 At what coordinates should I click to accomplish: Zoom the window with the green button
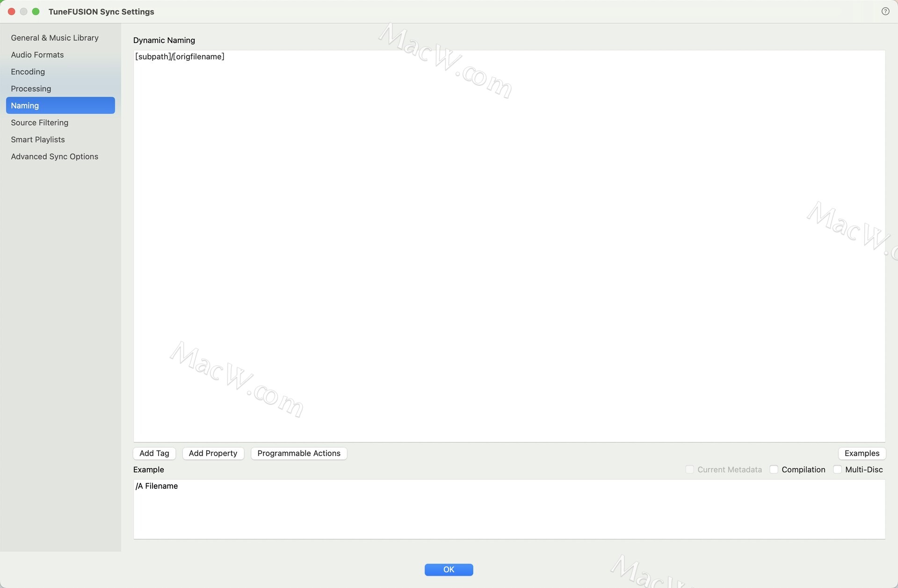pyautogui.click(x=36, y=11)
